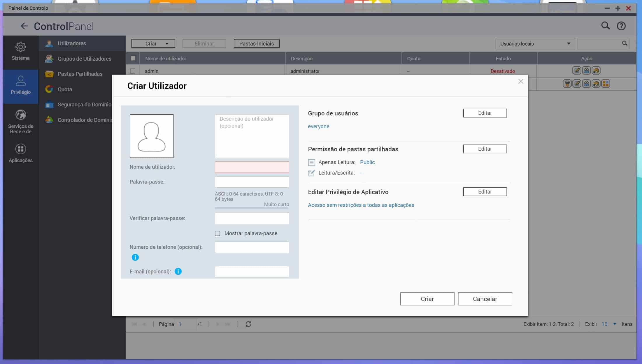642x364 pixels.
Task: Click the E-mail info icon
Action: point(178,271)
